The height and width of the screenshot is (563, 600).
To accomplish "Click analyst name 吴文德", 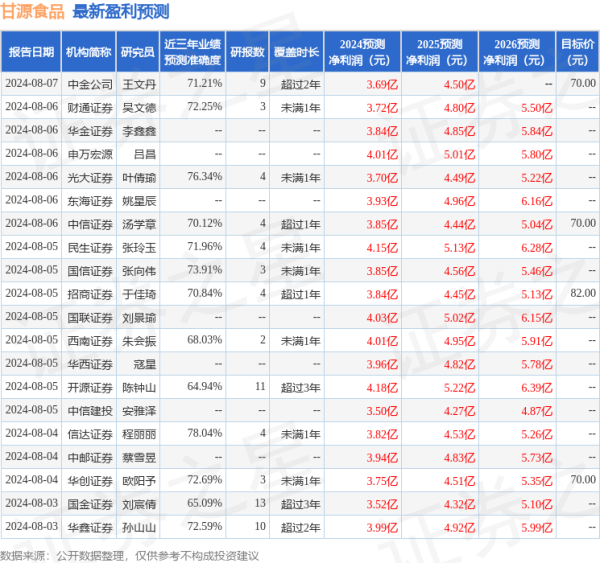I will (139, 108).
